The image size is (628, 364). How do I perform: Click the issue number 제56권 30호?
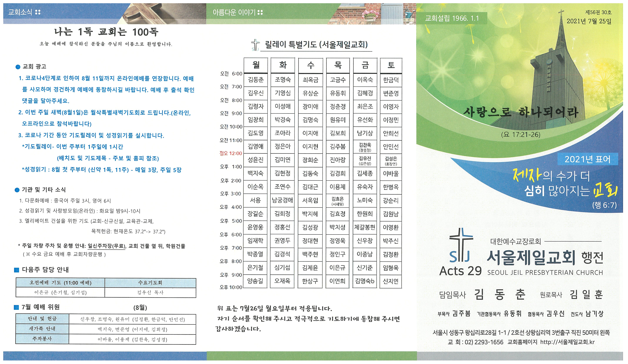pyautogui.click(x=598, y=12)
